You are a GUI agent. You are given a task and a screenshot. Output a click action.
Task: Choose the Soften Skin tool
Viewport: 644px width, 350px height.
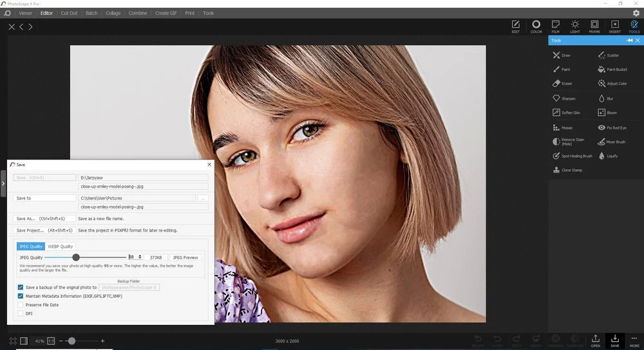point(566,113)
